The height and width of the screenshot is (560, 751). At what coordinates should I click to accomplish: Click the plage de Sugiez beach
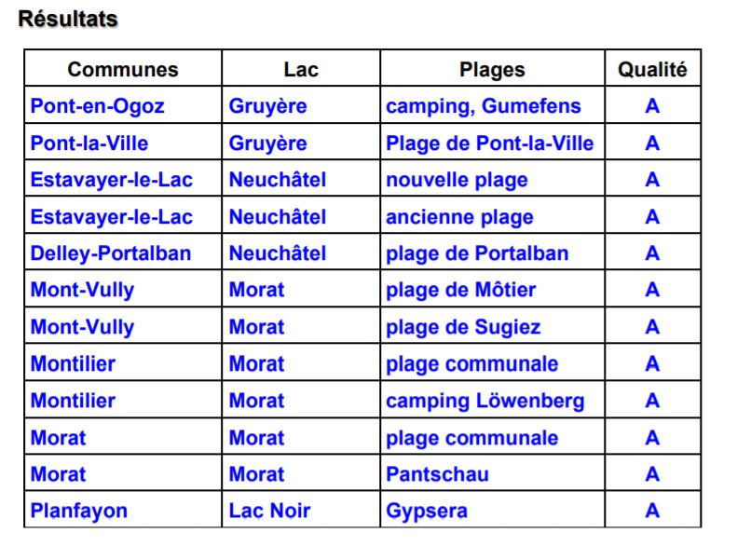pyautogui.click(x=463, y=327)
